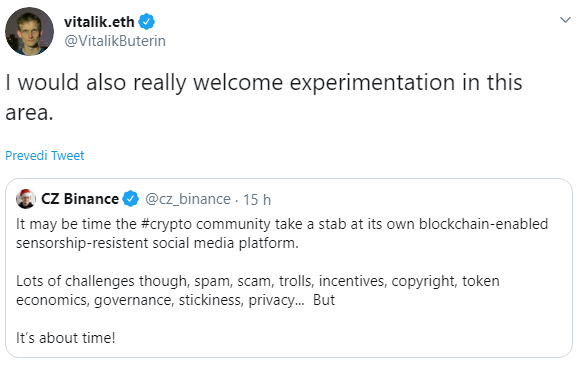Click the blue verified badge next to vitalik.eth
The width and height of the screenshot is (582, 373).
click(147, 22)
